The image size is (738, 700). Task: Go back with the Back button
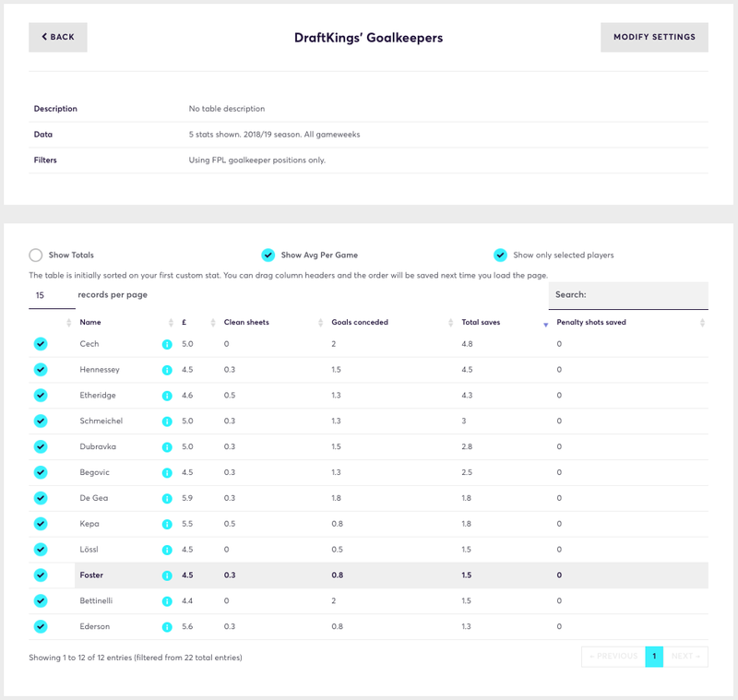pyautogui.click(x=58, y=37)
